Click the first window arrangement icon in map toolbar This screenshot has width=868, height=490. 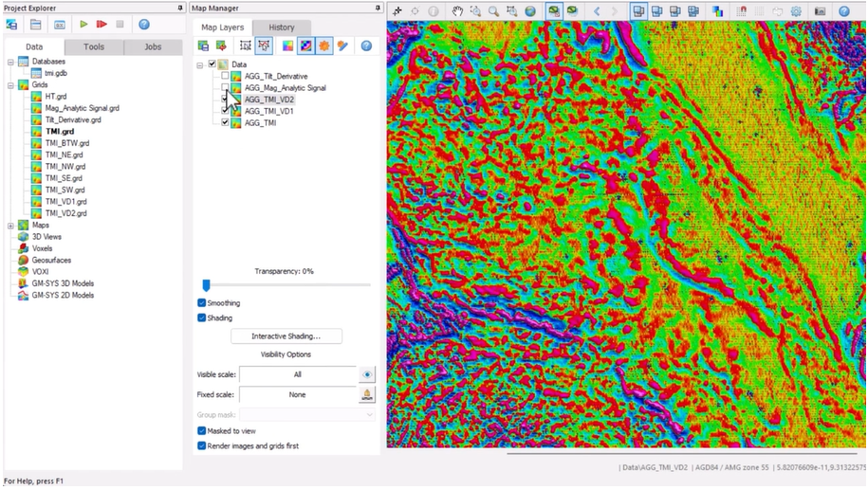coord(638,11)
